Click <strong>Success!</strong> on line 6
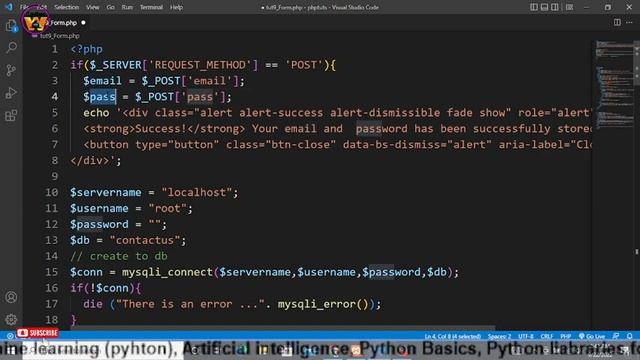 tap(164, 129)
